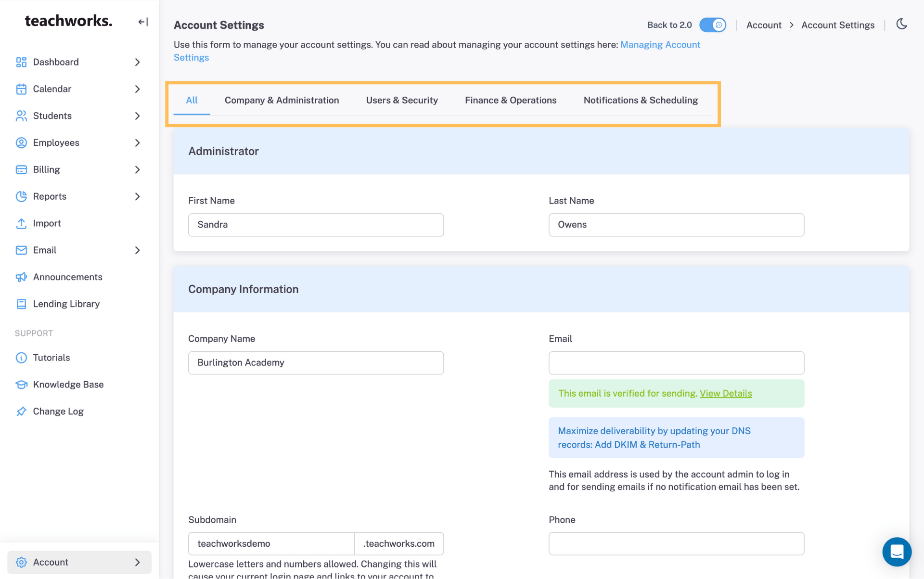The height and width of the screenshot is (579, 924).
Task: Click the teachworks logo
Action: pyautogui.click(x=68, y=21)
